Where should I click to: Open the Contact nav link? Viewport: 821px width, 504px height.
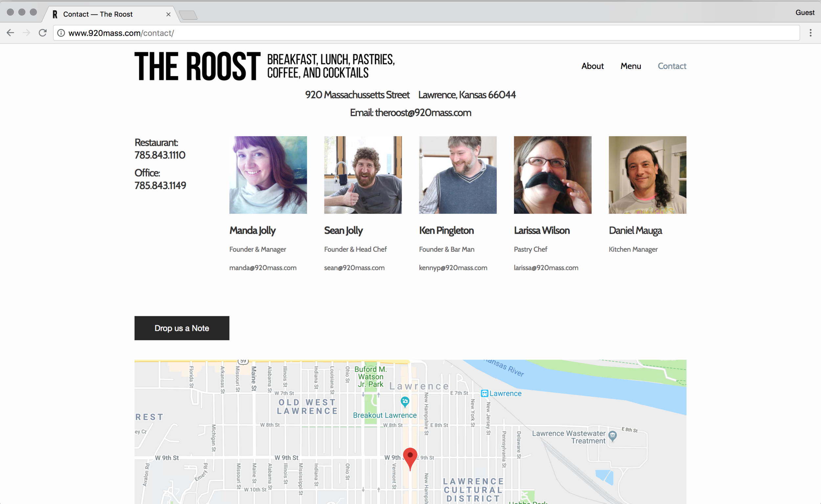672,66
